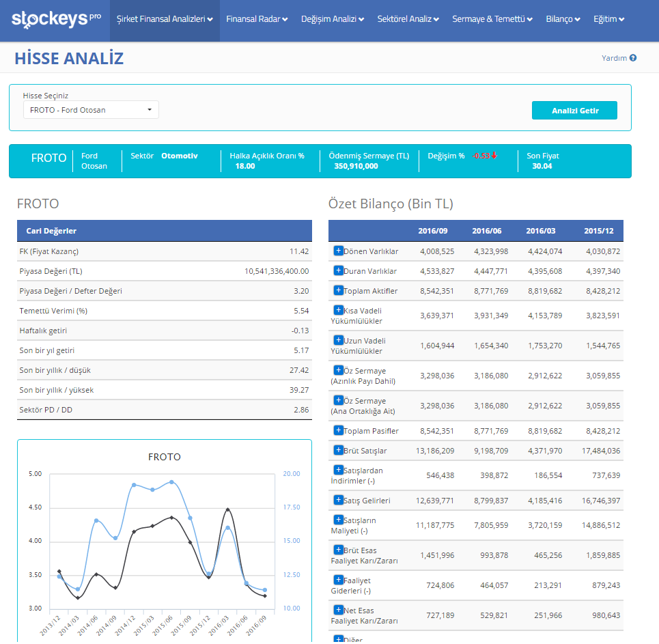Click the Son bir yıllık / yüksek value 39.27
The width and height of the screenshot is (659, 644).
point(299,390)
